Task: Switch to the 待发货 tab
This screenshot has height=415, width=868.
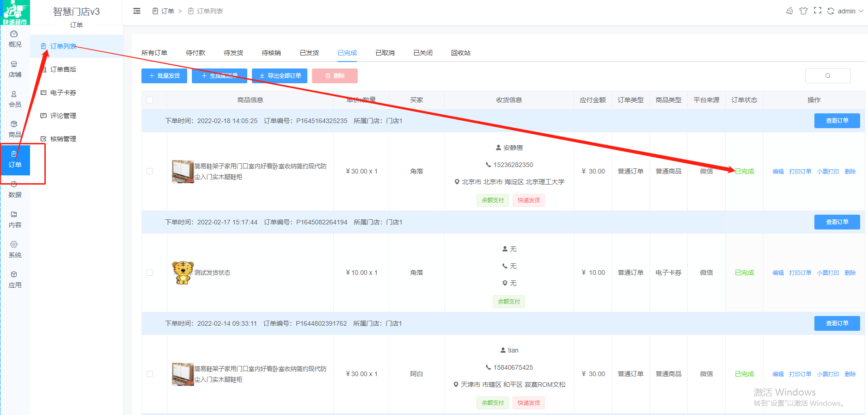Action: pyautogui.click(x=233, y=53)
